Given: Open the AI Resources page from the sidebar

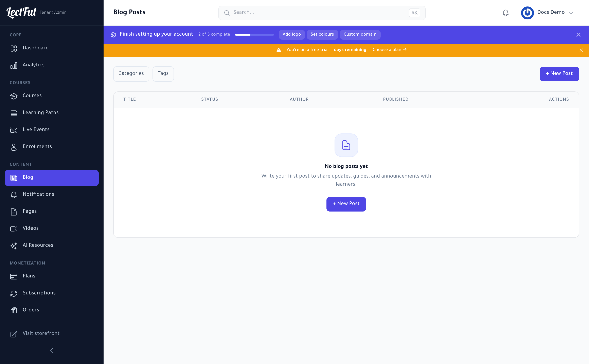Looking at the screenshot, I should click(x=52, y=246).
